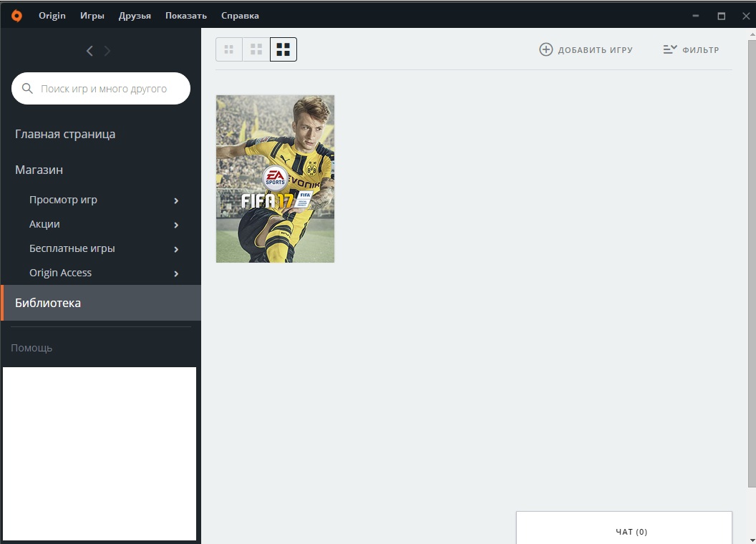Screen dimensions: 756x544
Task: Switch to small tile grid view
Action: tap(229, 49)
